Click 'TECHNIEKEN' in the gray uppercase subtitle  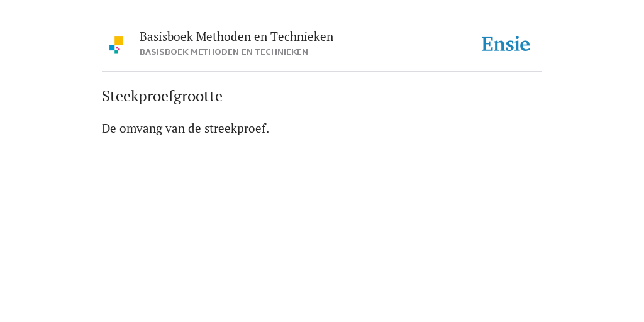[x=281, y=52]
